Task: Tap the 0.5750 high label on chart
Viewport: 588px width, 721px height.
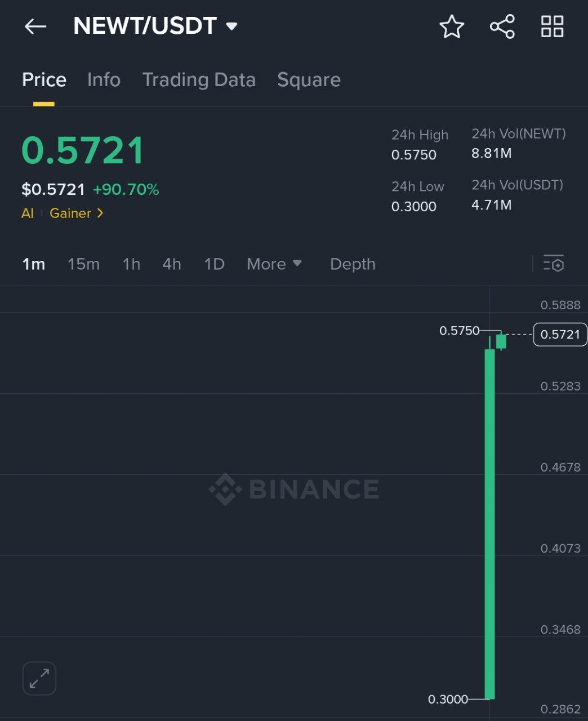Action: tap(460, 331)
